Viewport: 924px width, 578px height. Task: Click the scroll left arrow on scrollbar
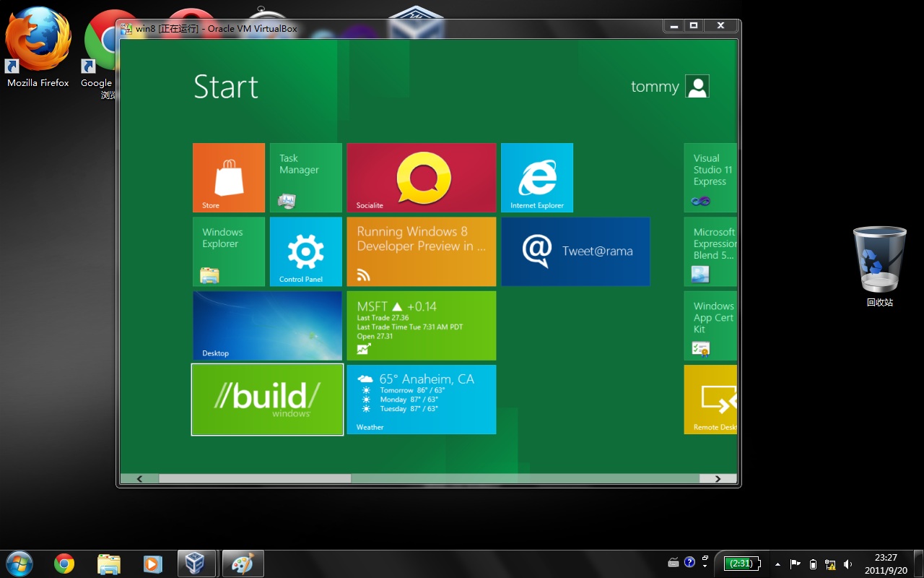point(139,478)
